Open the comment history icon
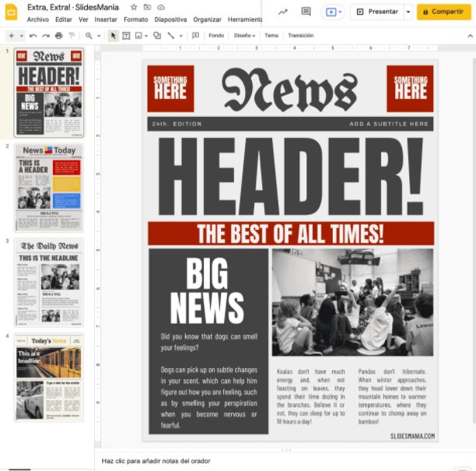This screenshot has height=471, width=476. (306, 12)
